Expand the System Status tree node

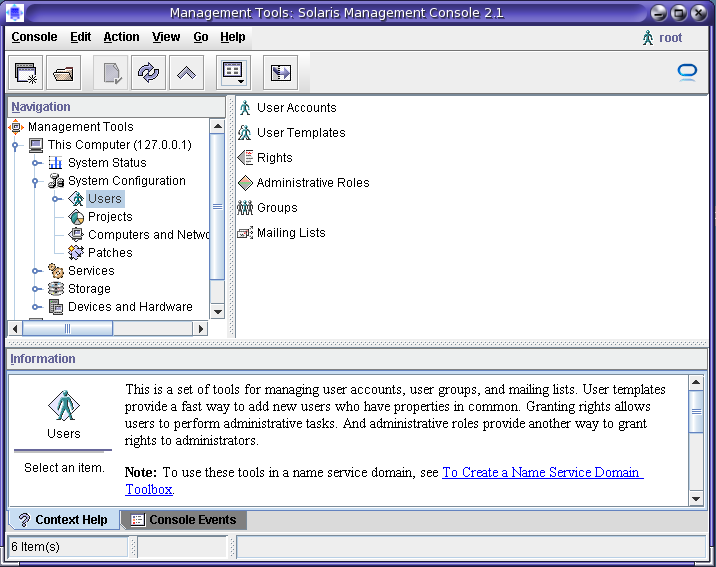36,163
